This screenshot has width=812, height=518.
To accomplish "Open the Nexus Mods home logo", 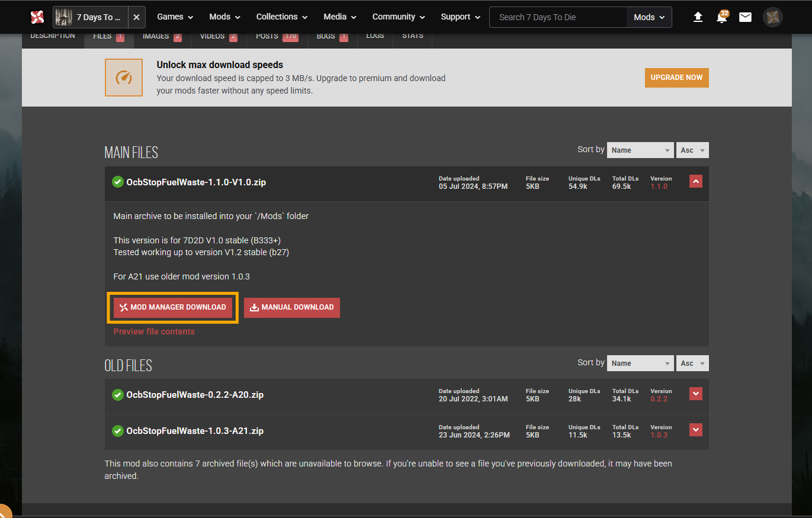I will coord(37,17).
